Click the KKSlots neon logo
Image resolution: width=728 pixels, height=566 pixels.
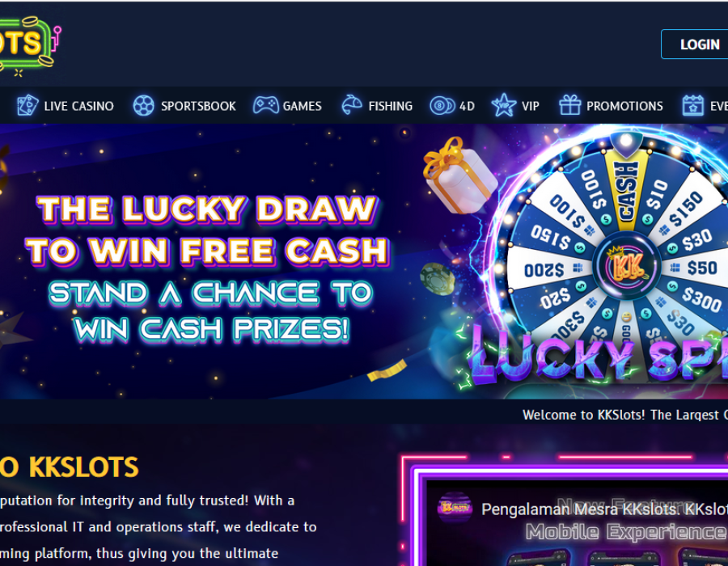pyautogui.click(x=29, y=44)
